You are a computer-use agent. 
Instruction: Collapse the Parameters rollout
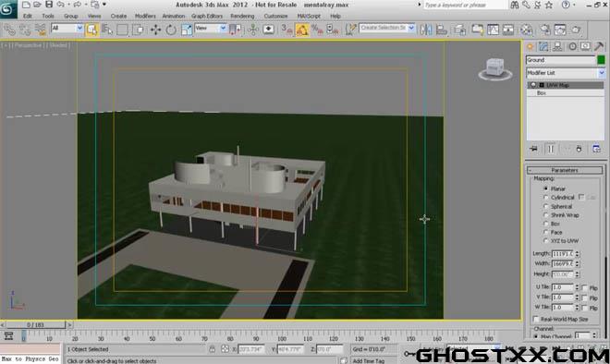point(565,170)
